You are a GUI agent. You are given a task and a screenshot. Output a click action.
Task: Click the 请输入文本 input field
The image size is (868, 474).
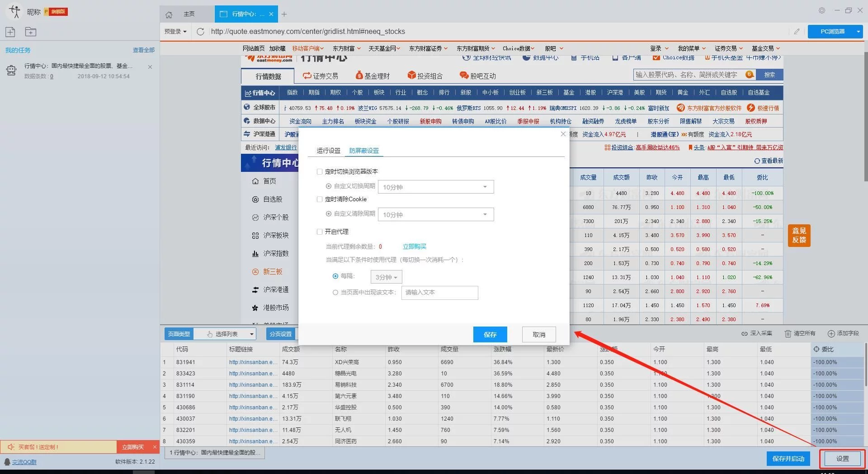[x=439, y=293]
